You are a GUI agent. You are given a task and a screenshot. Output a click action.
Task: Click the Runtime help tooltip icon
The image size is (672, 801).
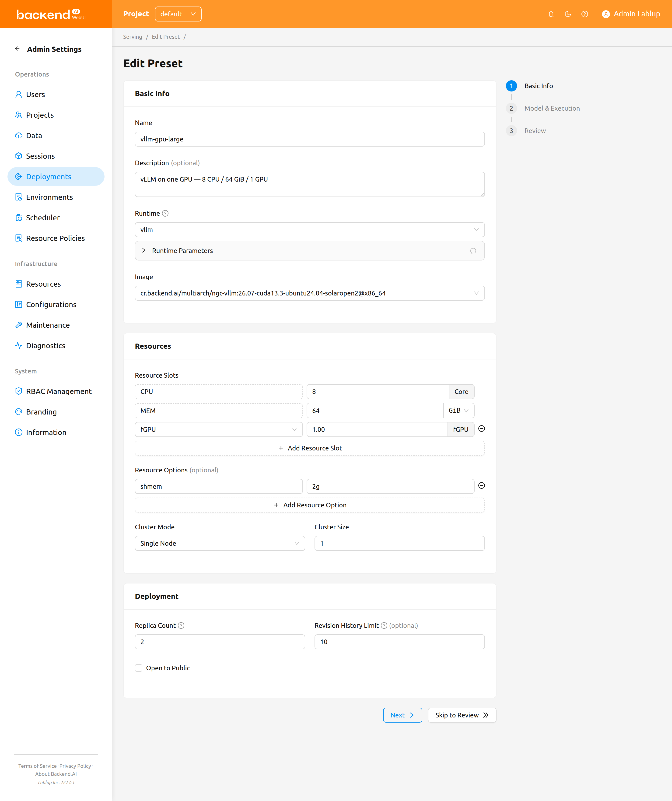click(x=165, y=214)
